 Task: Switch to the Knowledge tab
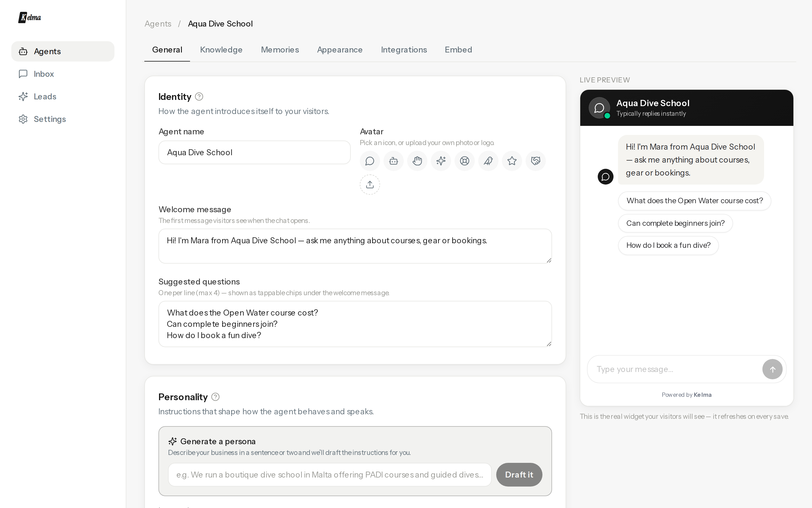click(x=221, y=50)
